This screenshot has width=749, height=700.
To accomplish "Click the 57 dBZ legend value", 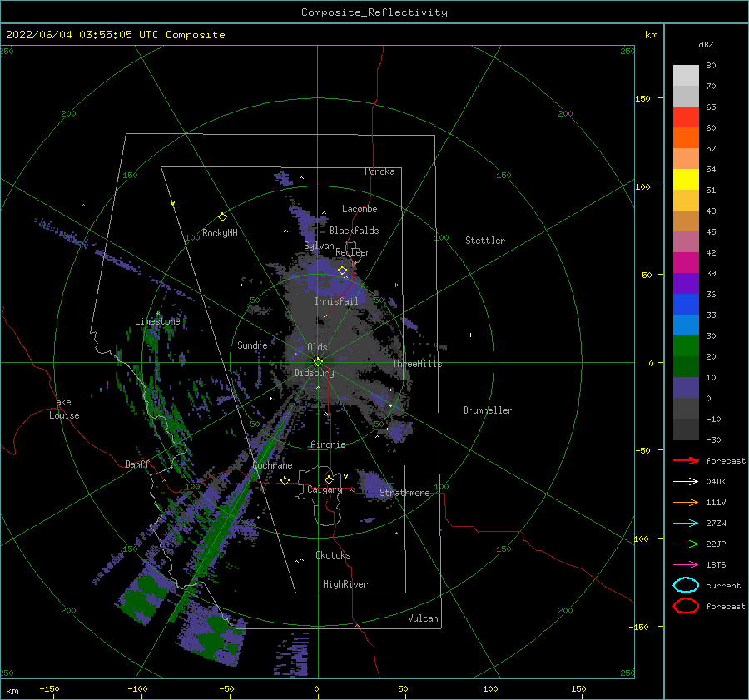I will [711, 149].
